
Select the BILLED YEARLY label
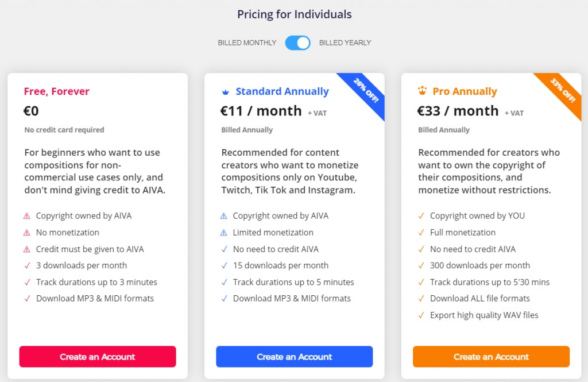click(x=345, y=43)
